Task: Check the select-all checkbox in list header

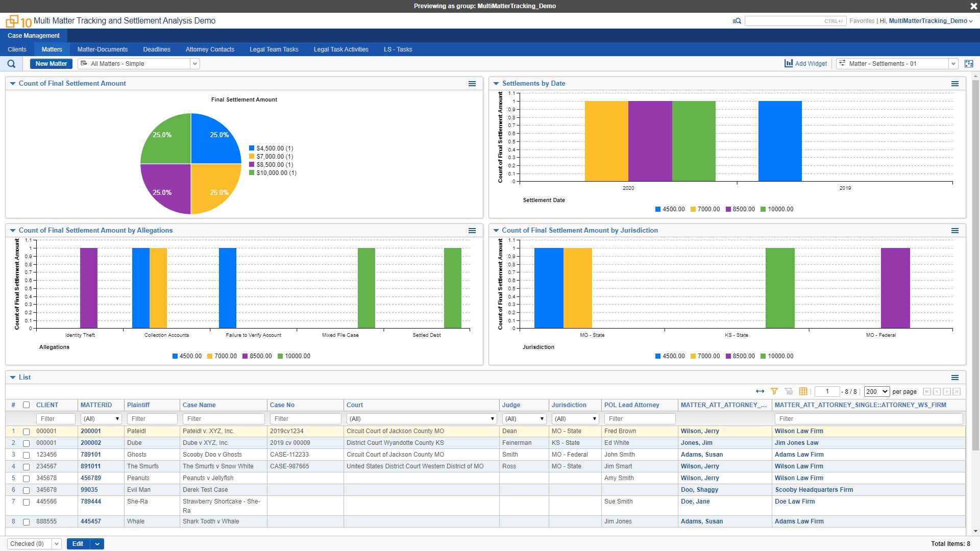Action: [27, 405]
